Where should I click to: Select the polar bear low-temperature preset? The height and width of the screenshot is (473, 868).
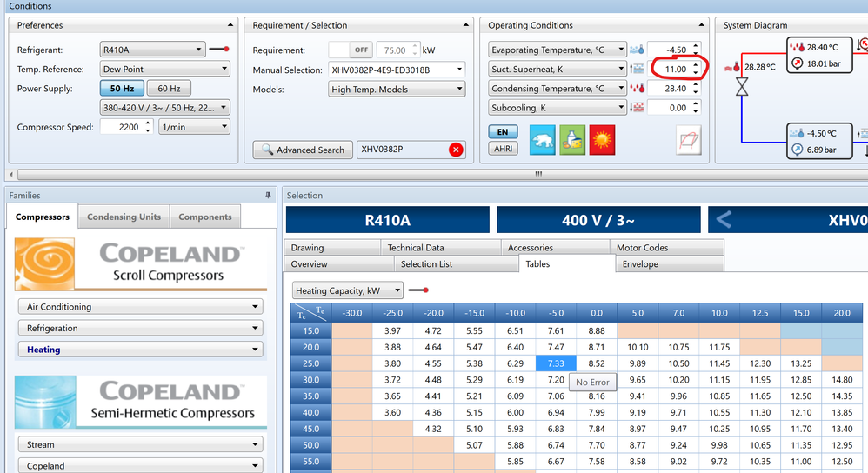click(543, 140)
